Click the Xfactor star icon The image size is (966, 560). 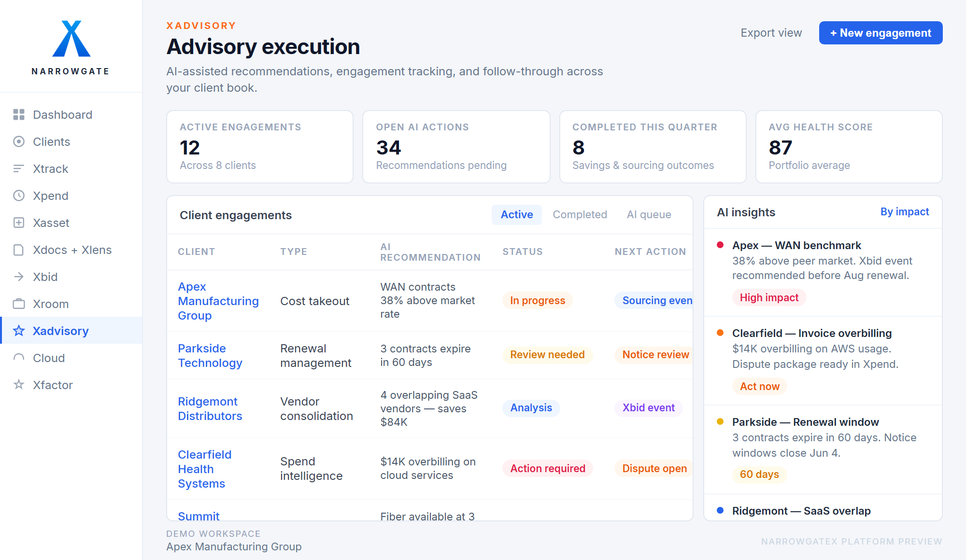(19, 385)
